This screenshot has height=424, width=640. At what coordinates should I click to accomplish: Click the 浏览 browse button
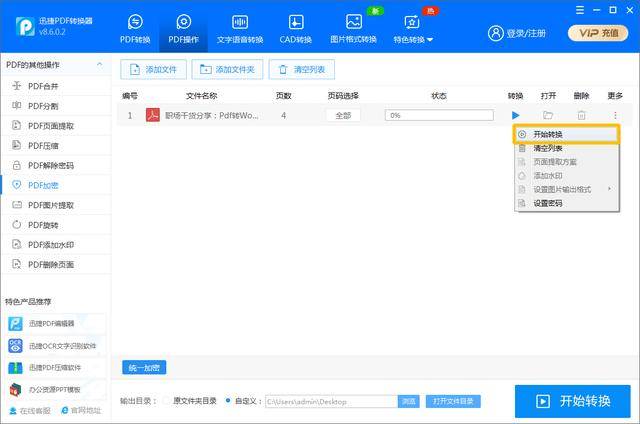point(409,402)
